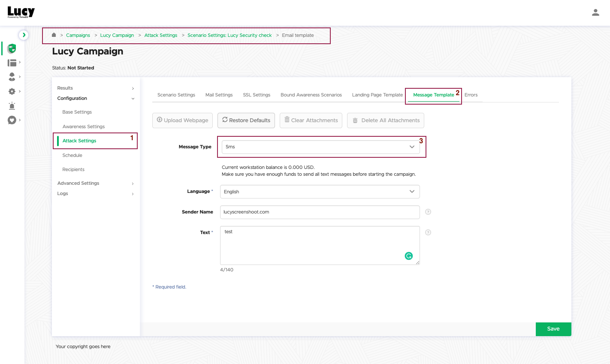Switch to Scenario Settings tab

[176, 95]
